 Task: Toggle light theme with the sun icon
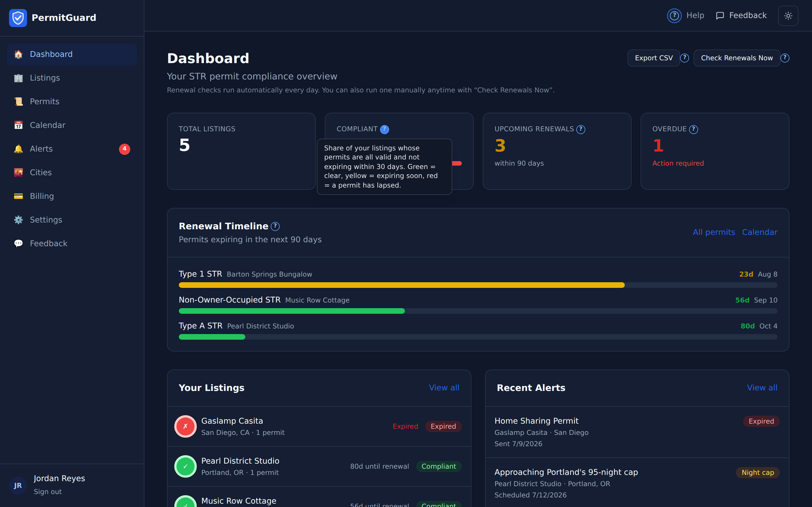(x=788, y=16)
